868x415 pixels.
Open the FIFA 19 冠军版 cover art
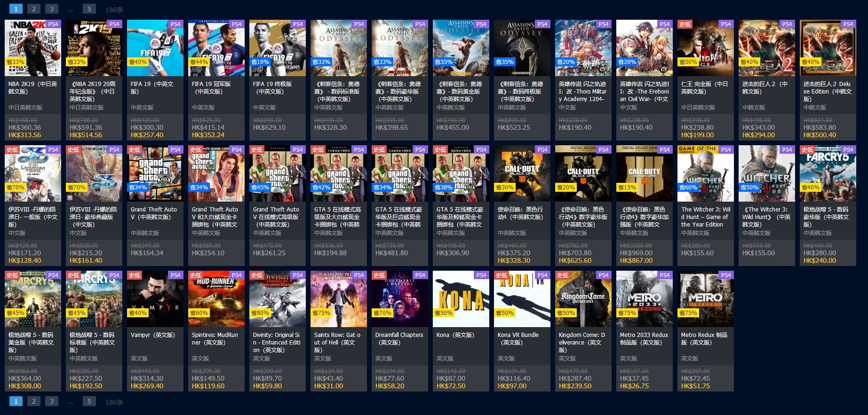pos(216,48)
